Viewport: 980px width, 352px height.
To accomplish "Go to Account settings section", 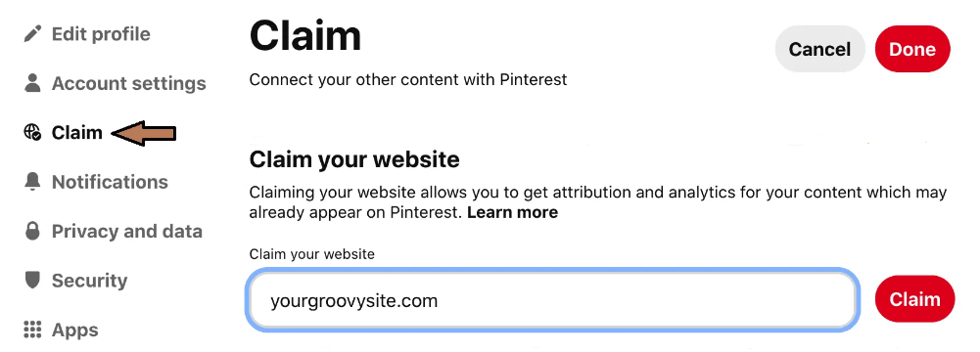I will 129,83.
